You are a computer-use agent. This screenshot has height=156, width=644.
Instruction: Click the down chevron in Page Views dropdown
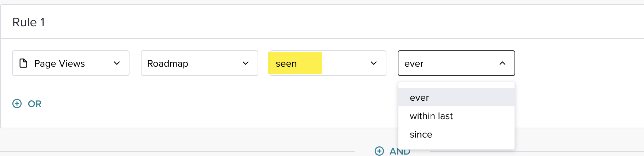click(x=117, y=63)
